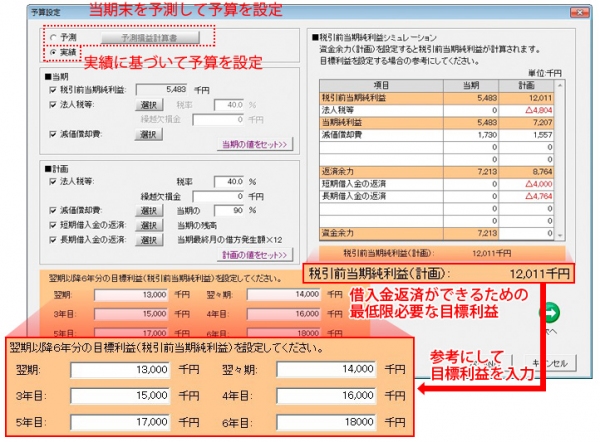
Task: Click 選択 next to 長期借入金の返済
Action: point(148,240)
